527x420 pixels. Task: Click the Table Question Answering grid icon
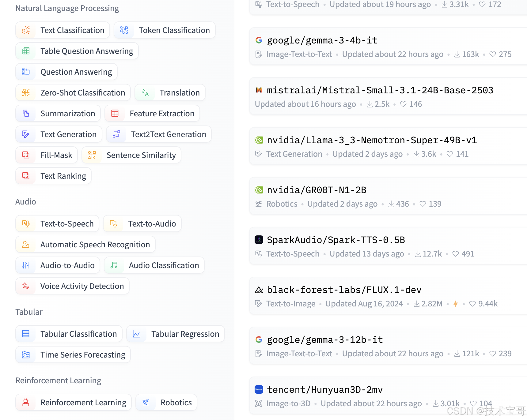(26, 51)
